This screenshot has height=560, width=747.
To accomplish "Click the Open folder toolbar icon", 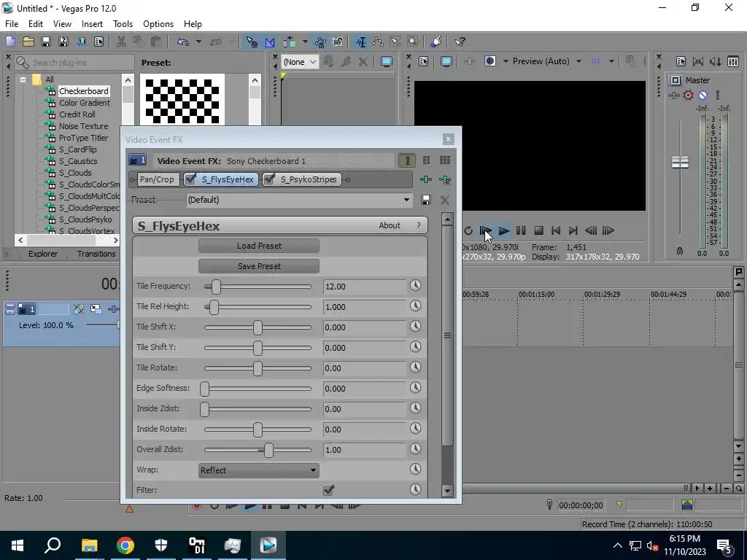I will point(28,42).
